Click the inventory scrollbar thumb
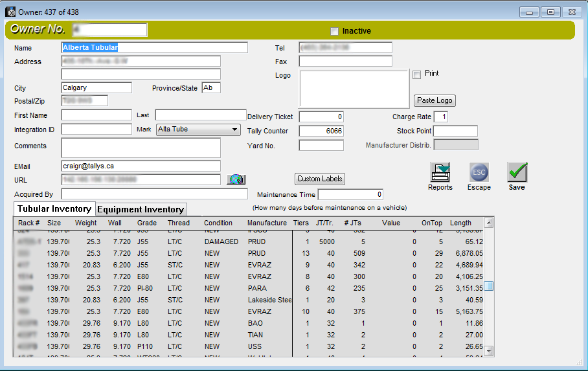 pos(490,286)
